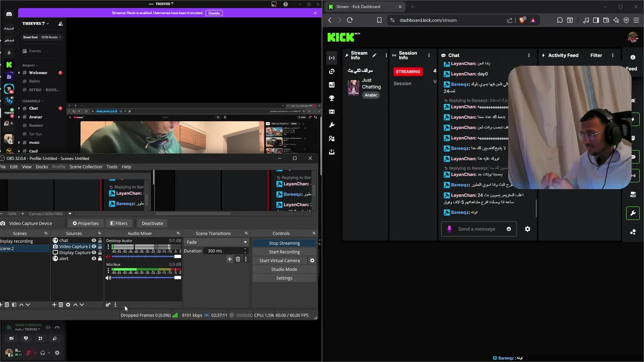The image size is (644, 362).
Task: Edit Stream info pencil icon on Kick
Action: 374,55
